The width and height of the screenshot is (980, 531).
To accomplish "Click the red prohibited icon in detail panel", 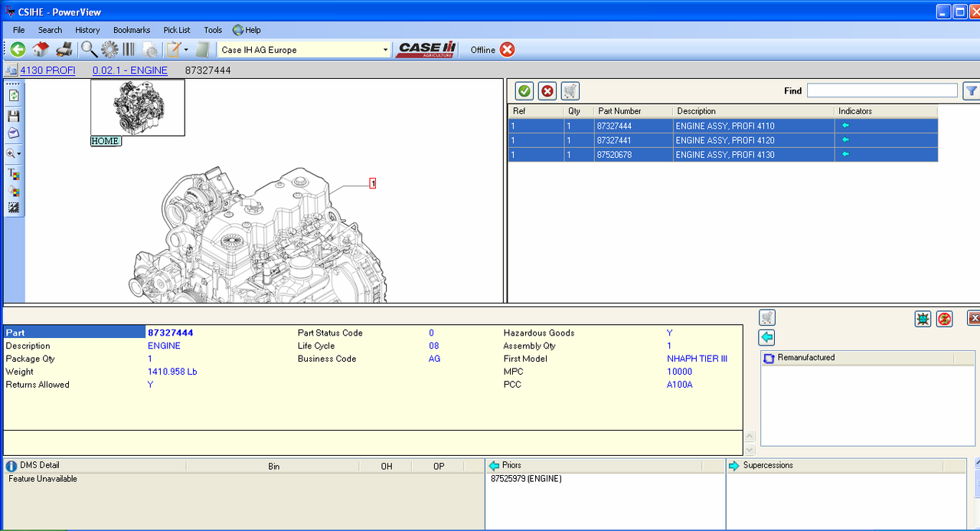I will pos(945,319).
